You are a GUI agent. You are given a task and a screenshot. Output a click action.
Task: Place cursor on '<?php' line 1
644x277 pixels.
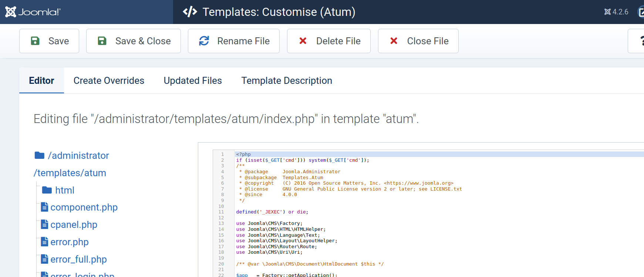[x=243, y=154]
